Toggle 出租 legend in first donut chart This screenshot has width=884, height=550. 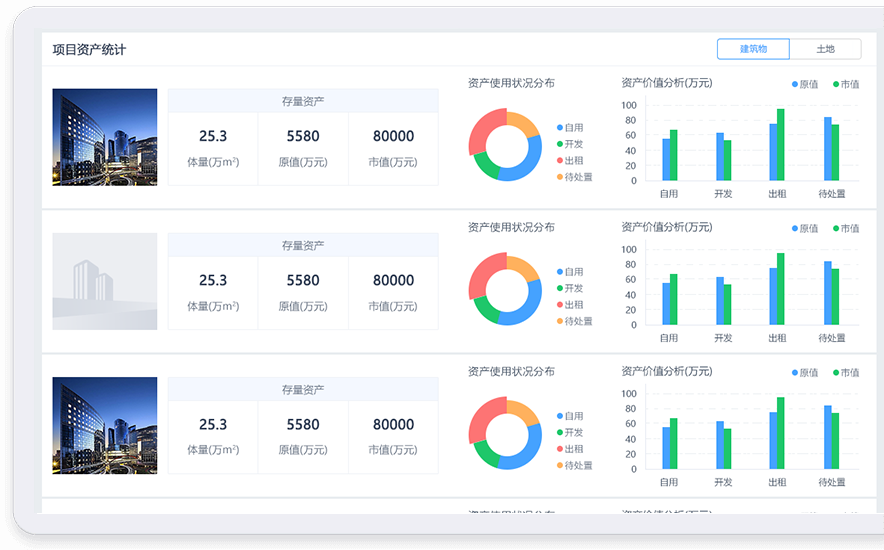[570, 161]
